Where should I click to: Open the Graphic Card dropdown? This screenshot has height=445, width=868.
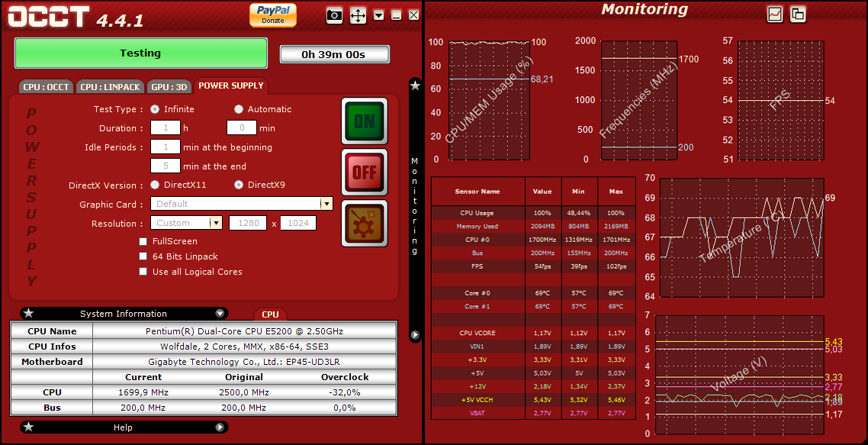[326, 204]
